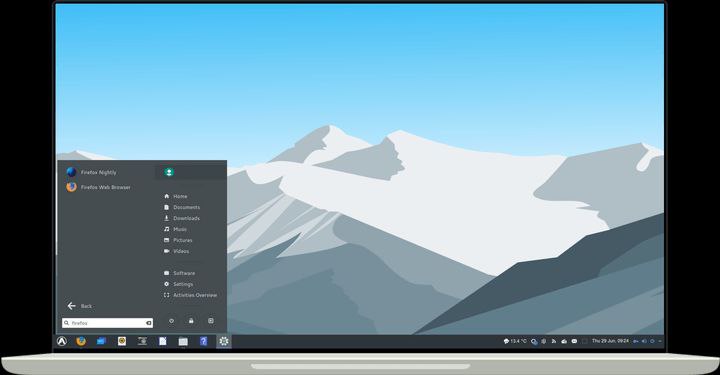Click the magnifier tray icon after temperature

[x=534, y=341]
